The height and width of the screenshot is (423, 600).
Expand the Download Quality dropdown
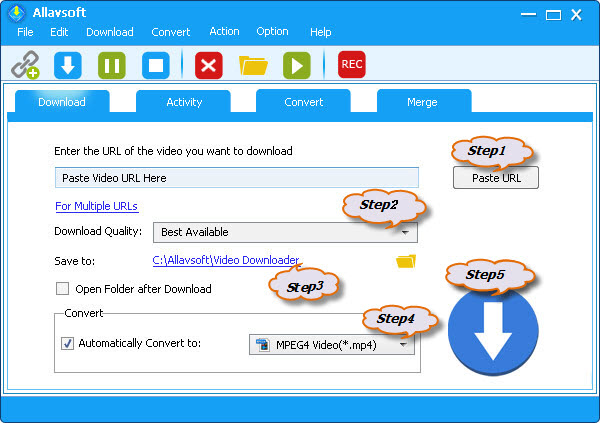click(285, 232)
